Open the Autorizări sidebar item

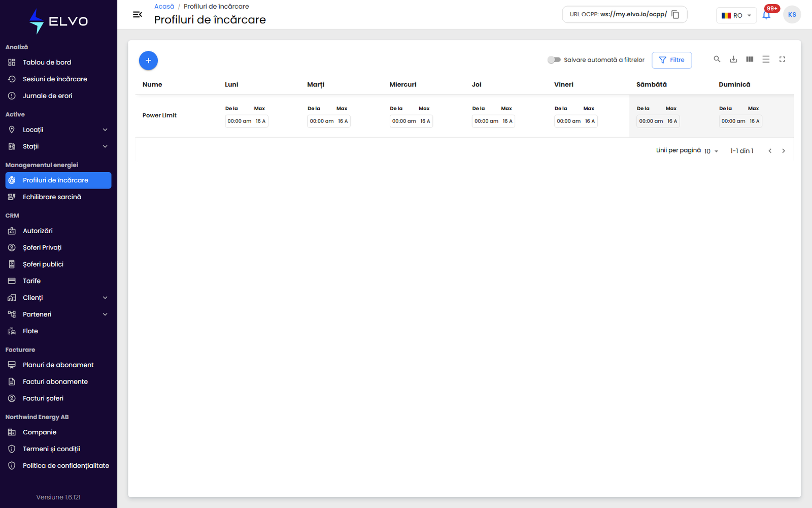(58, 231)
